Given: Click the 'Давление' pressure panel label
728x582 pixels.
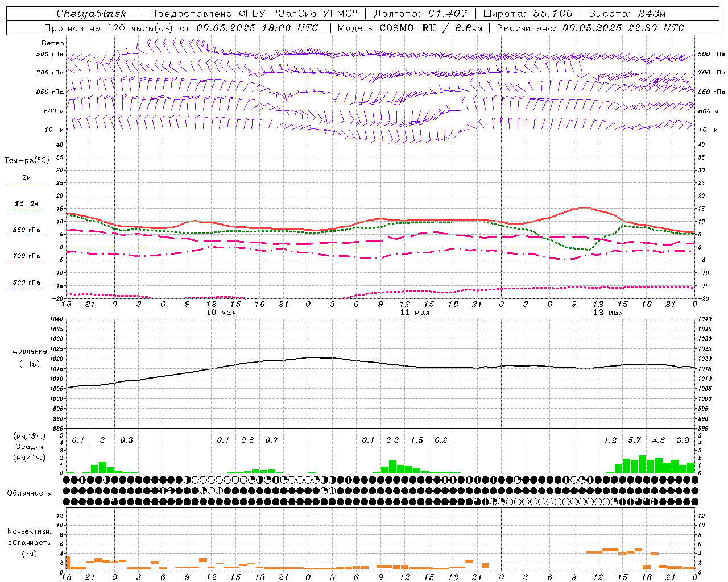Looking at the screenshot, I should 29,351.
